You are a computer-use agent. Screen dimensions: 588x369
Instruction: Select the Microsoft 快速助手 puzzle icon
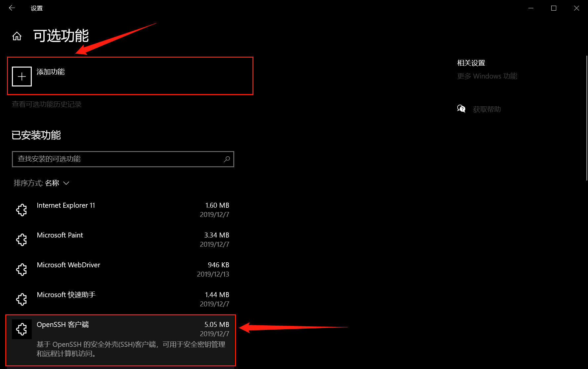point(22,299)
